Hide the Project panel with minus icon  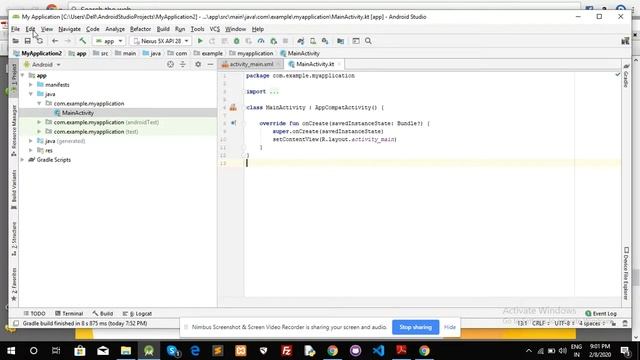click(210, 64)
